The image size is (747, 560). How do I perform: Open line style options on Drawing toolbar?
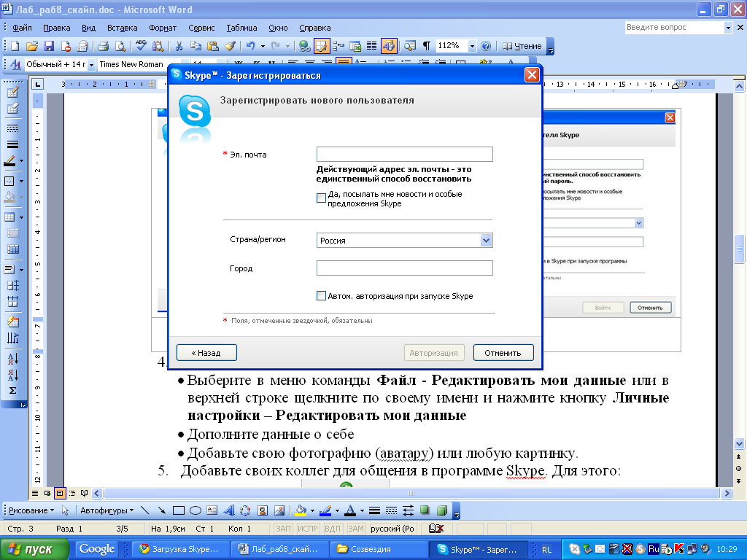click(x=374, y=510)
